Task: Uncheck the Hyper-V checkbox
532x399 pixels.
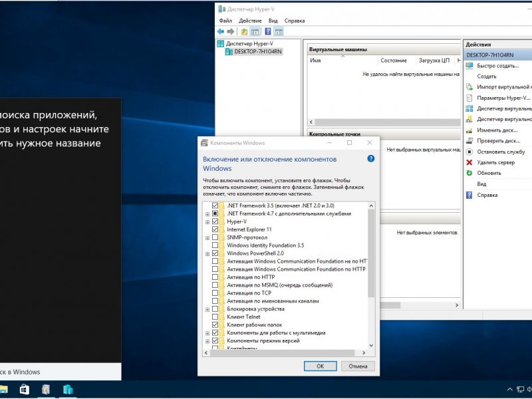Action: click(x=215, y=221)
